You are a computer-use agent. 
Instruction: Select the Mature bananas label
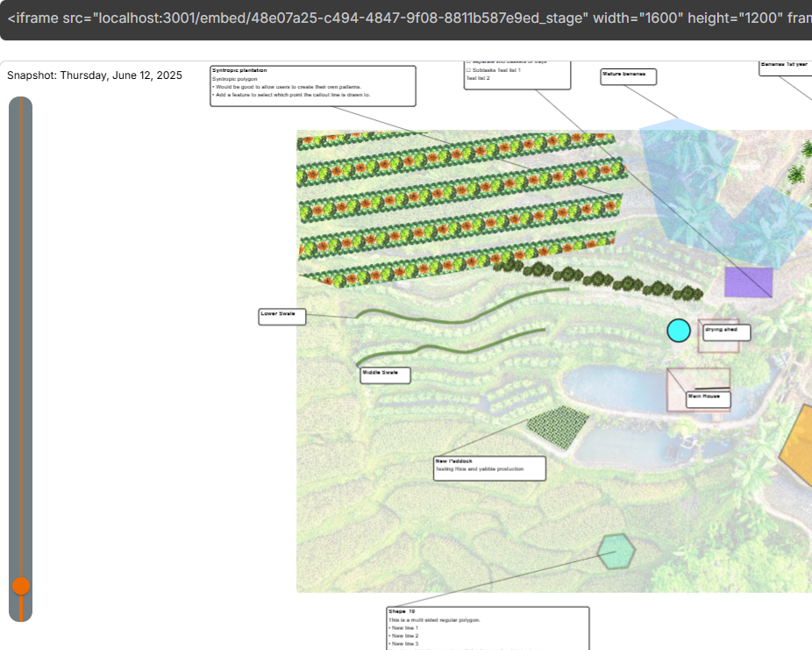coord(628,75)
